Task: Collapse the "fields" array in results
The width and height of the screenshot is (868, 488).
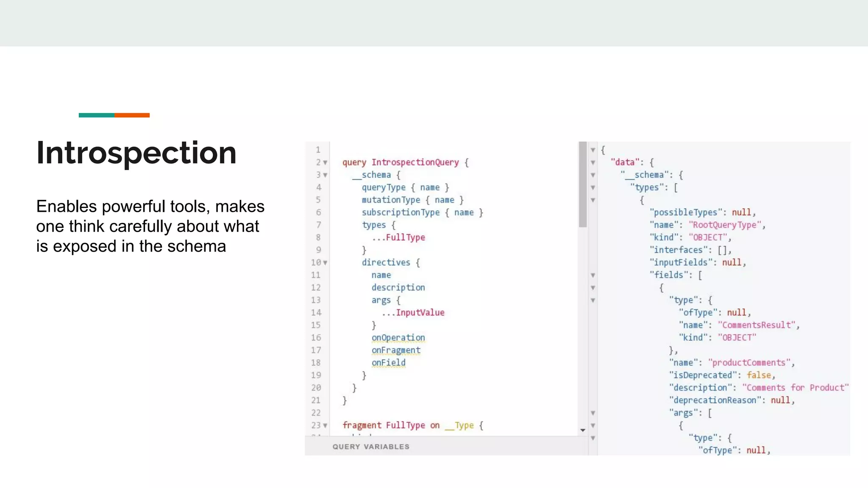Action: (593, 275)
